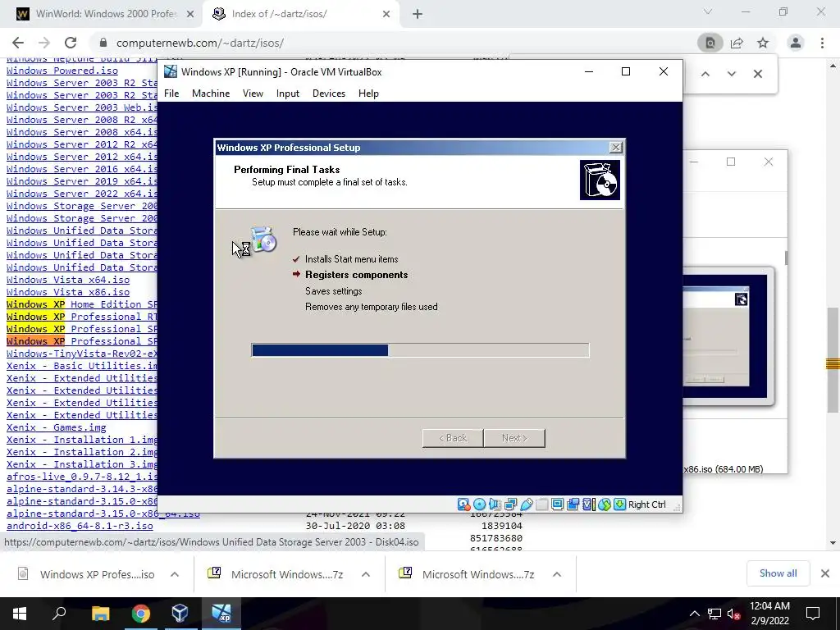This screenshot has height=630, width=840.
Task: Expand options for second Microsoft Windows....7z download
Action: tap(557, 574)
